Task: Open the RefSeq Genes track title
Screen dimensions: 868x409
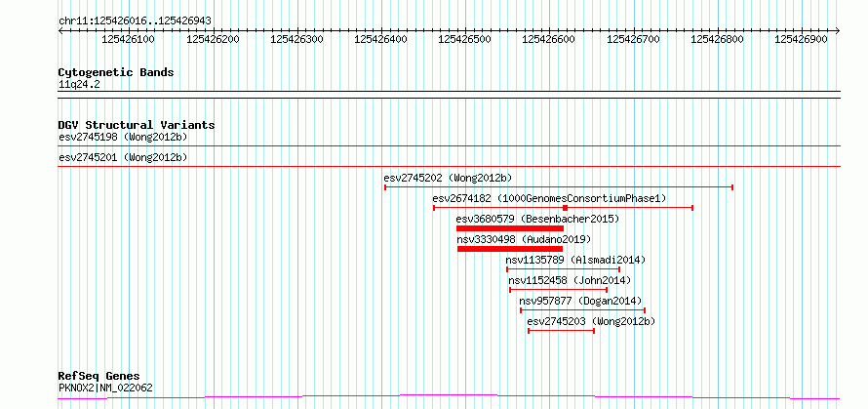Action: pos(99,377)
